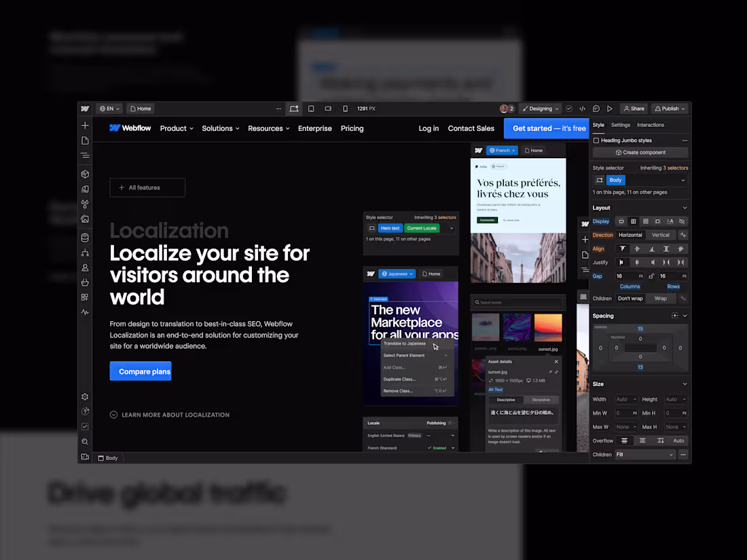
Task: Select the mobile breakpoint preview icon
Action: (345, 108)
